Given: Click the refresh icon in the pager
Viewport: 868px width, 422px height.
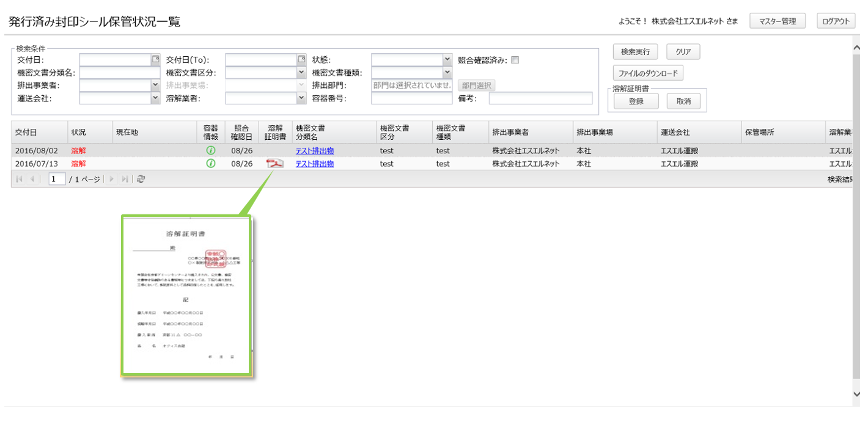Looking at the screenshot, I should pyautogui.click(x=141, y=179).
